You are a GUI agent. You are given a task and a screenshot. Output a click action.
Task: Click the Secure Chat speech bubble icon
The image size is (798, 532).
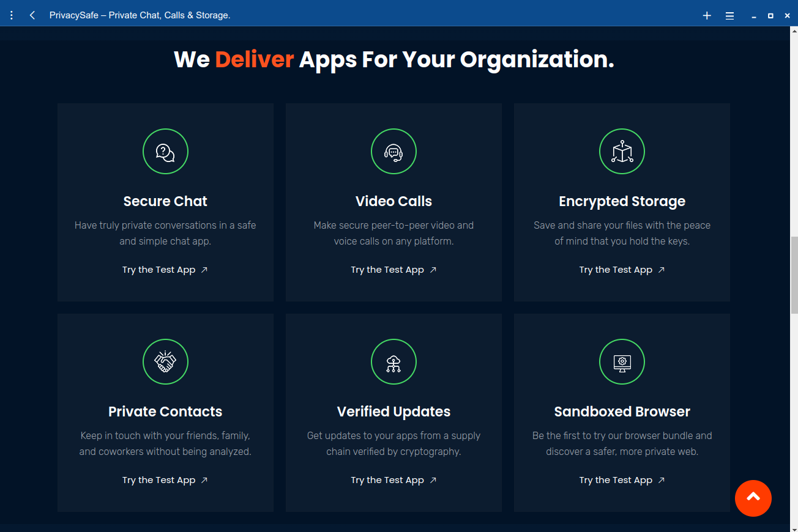pos(165,151)
